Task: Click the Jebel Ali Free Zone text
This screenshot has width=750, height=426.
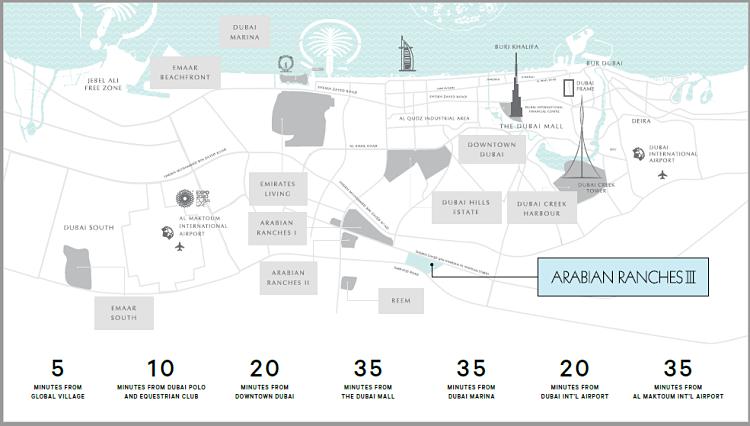Action: coord(103,84)
